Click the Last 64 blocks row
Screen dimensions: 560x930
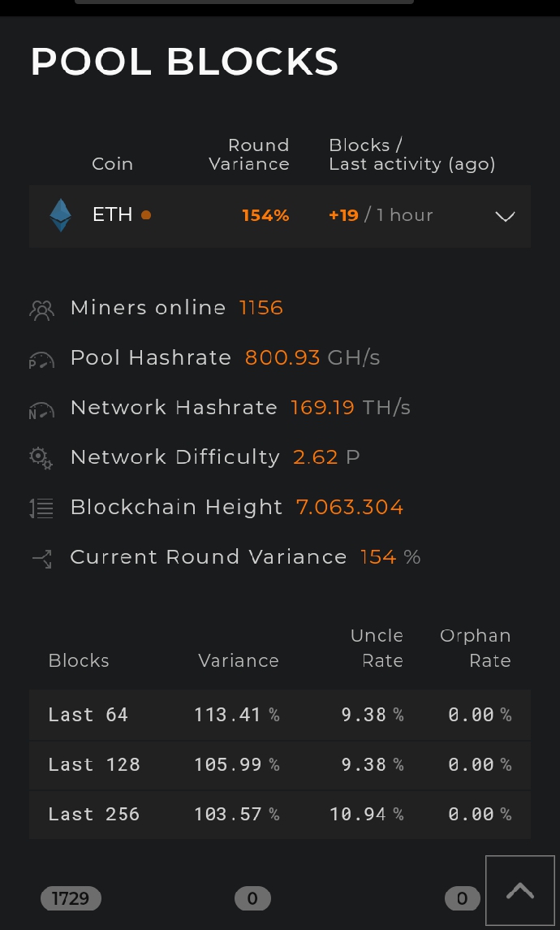[x=280, y=715]
